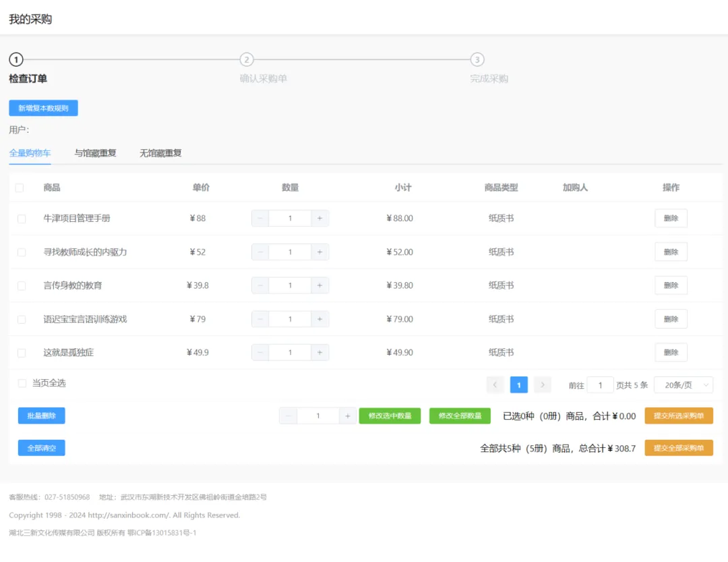Switch to 与馆藏重复 tab

pyautogui.click(x=95, y=153)
